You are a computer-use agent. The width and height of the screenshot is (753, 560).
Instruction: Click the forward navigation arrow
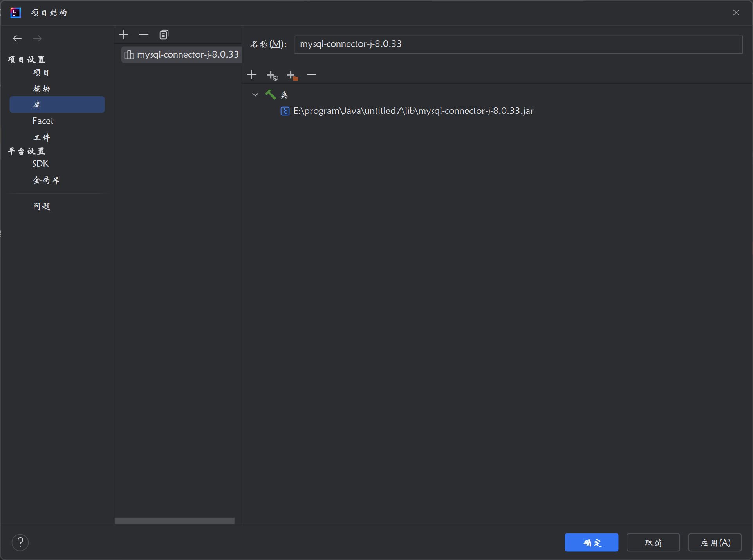click(x=37, y=38)
